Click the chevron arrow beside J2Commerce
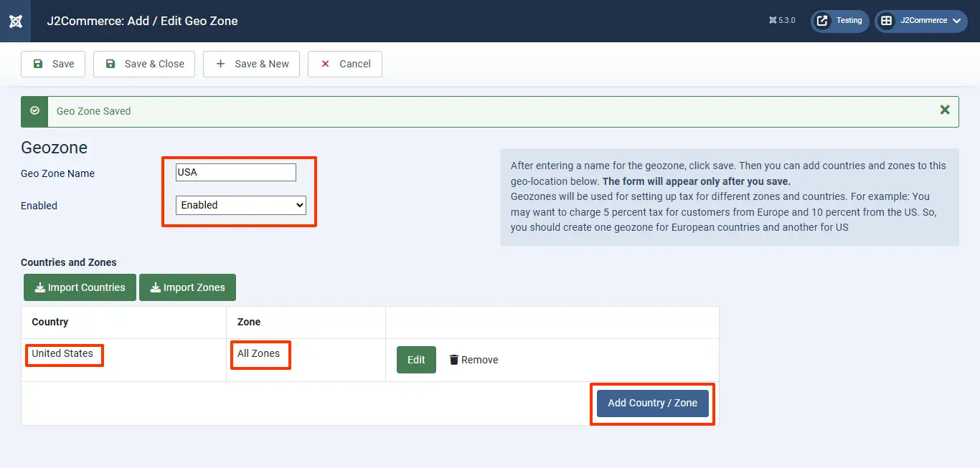The image size is (980, 468). point(957,22)
